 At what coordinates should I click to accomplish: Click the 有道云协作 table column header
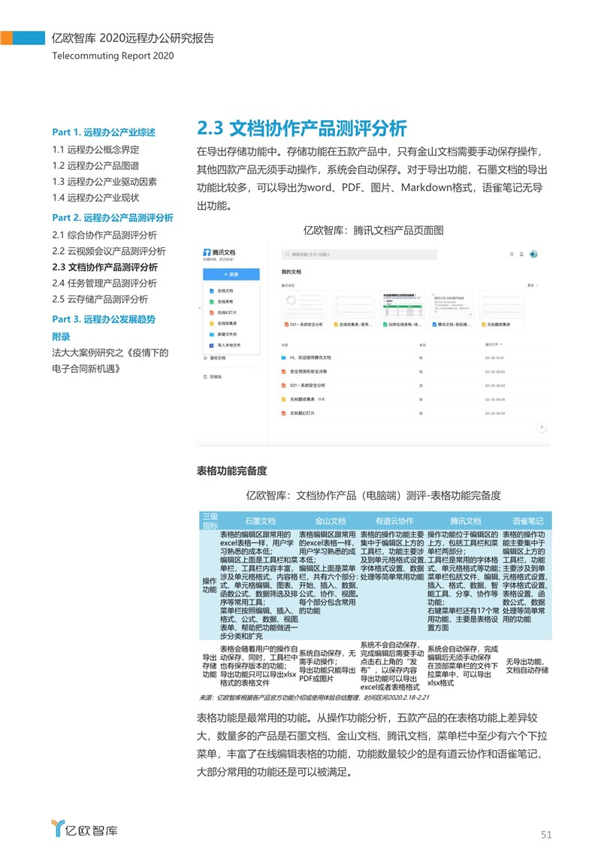click(394, 521)
